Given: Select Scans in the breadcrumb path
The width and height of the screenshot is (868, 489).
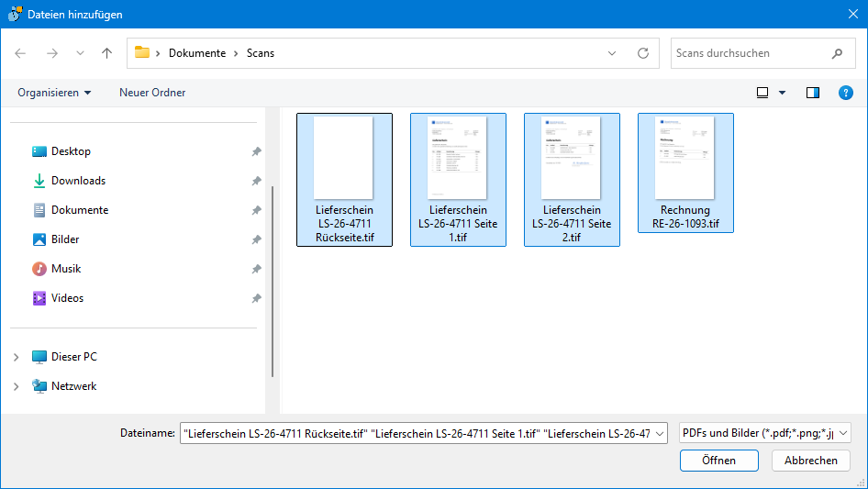Looking at the screenshot, I should pos(261,53).
